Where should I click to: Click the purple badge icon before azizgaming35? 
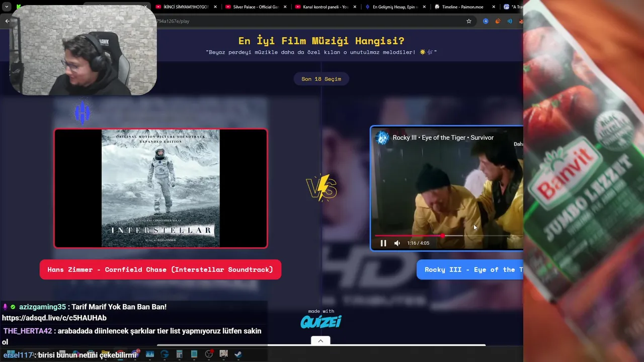pyautogui.click(x=5, y=307)
